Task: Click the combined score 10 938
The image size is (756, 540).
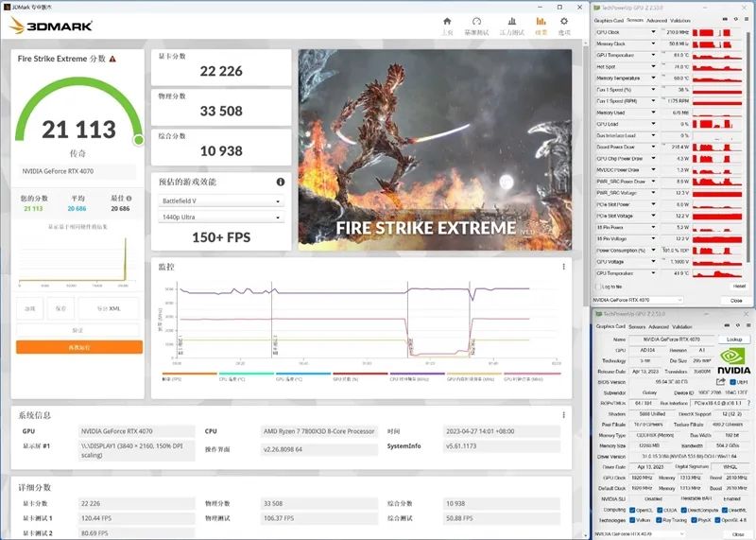Action: coord(221,151)
